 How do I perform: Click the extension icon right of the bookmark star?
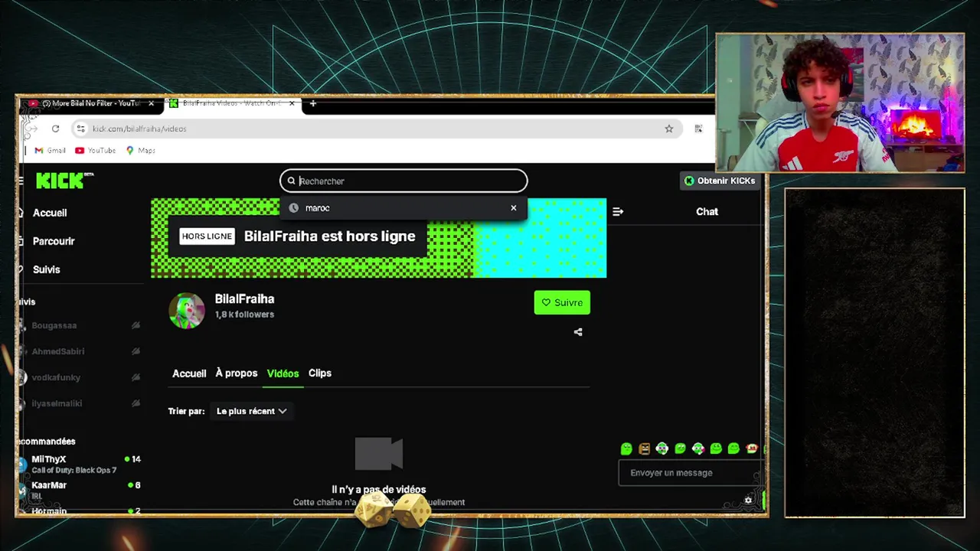click(698, 129)
